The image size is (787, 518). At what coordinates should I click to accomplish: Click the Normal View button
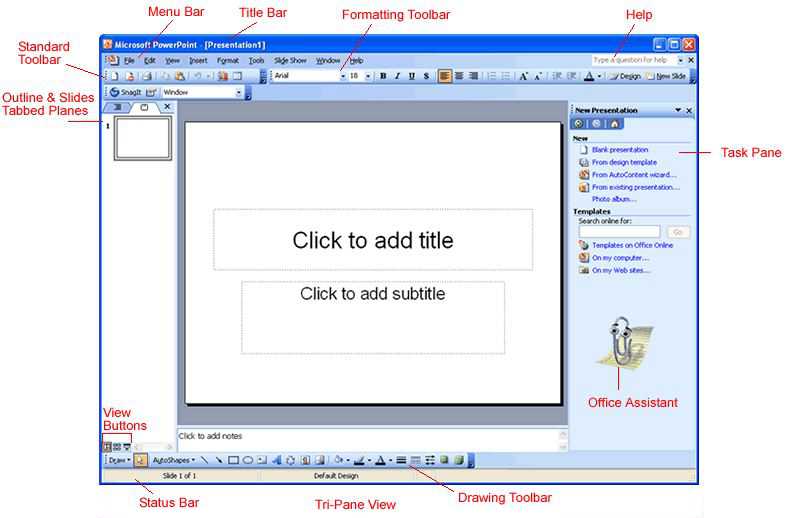pos(107,447)
